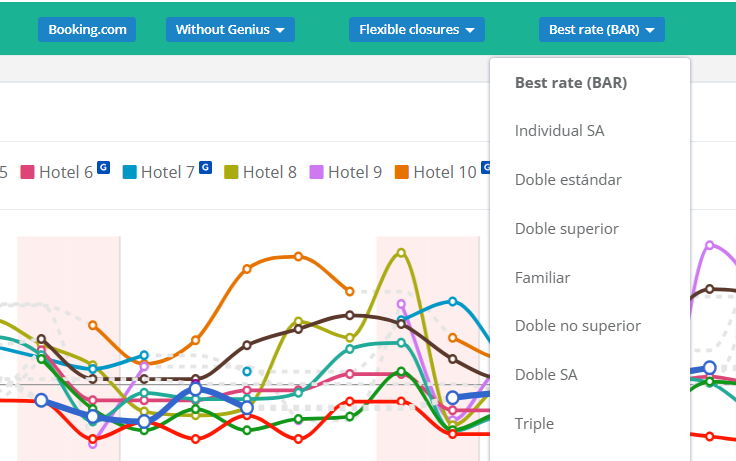Screen dimensions: 736x461
Task: Click the Hotel 7 blue legend swatch
Action: (x=130, y=172)
